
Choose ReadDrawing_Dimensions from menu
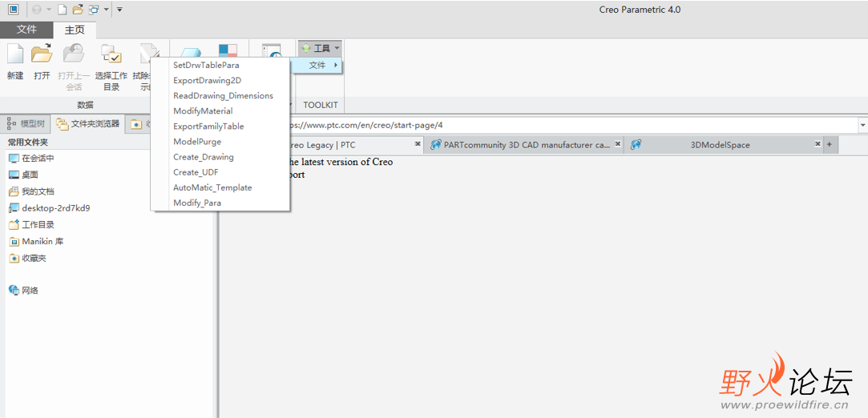point(221,95)
